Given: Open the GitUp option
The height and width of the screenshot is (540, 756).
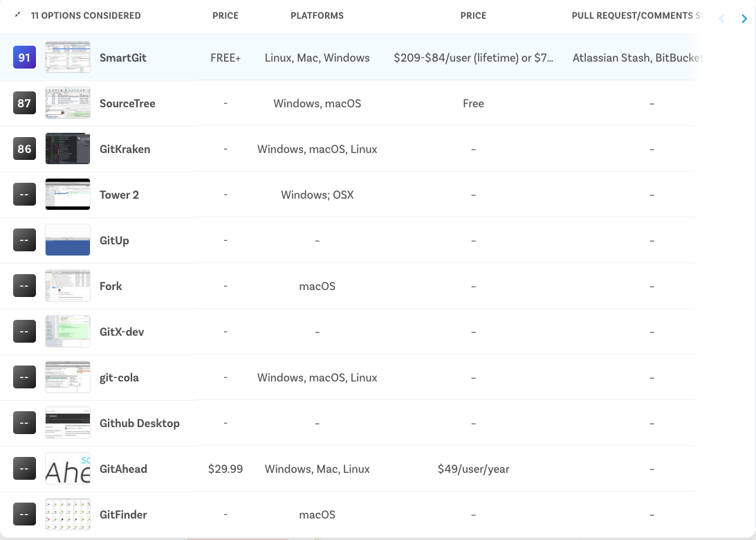Looking at the screenshot, I should [x=114, y=241].
